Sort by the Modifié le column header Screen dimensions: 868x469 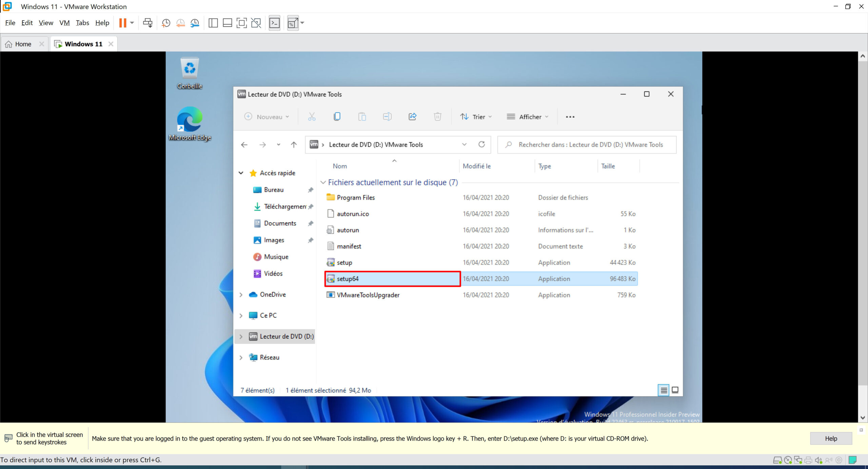(x=477, y=166)
